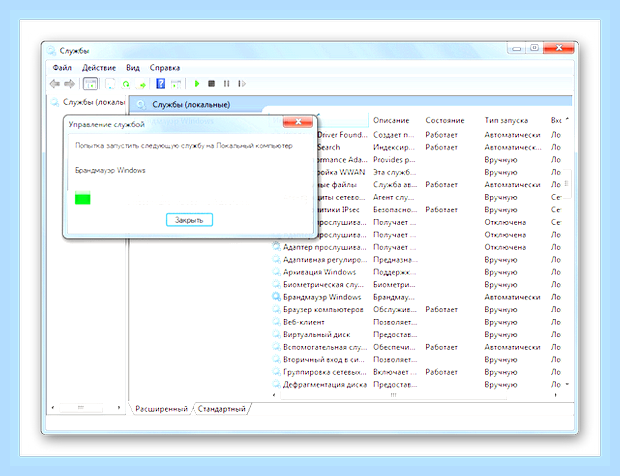
Task: Click the green service start progress bar
Action: (83, 198)
